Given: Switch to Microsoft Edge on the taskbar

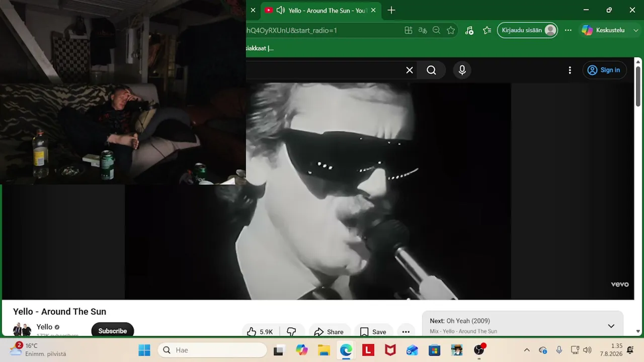Looking at the screenshot, I should coord(346,350).
